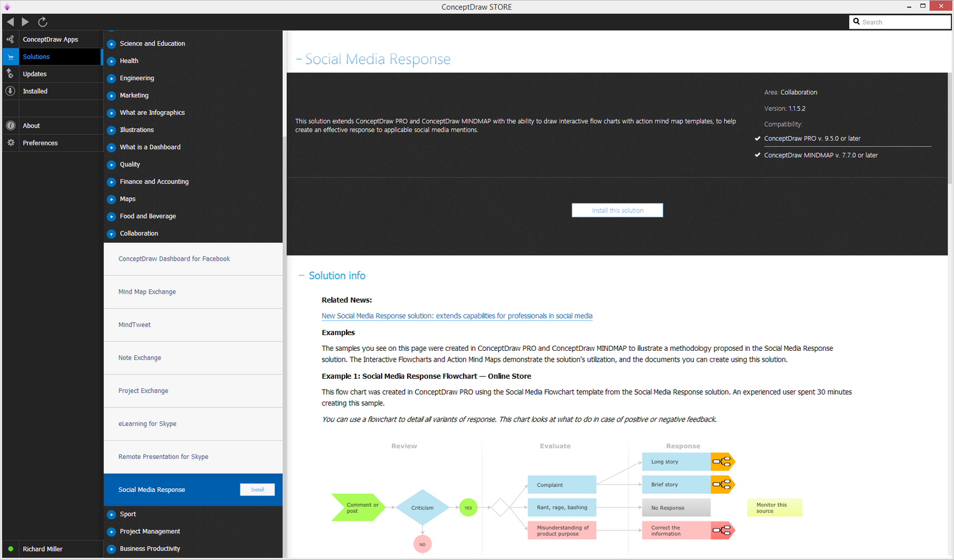Click the Installed download icon
This screenshot has height=560, width=954.
click(10, 91)
